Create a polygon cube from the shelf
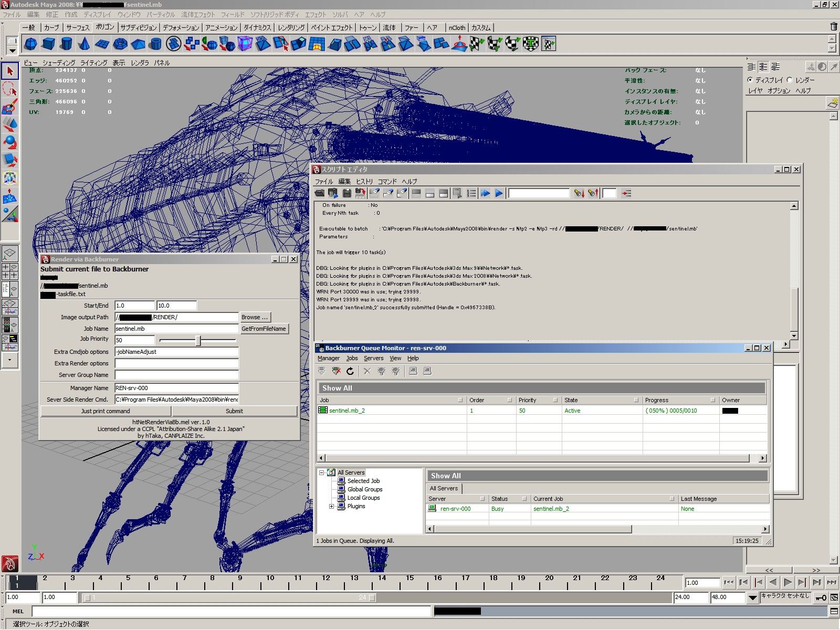This screenshot has height=630, width=840. (49, 44)
